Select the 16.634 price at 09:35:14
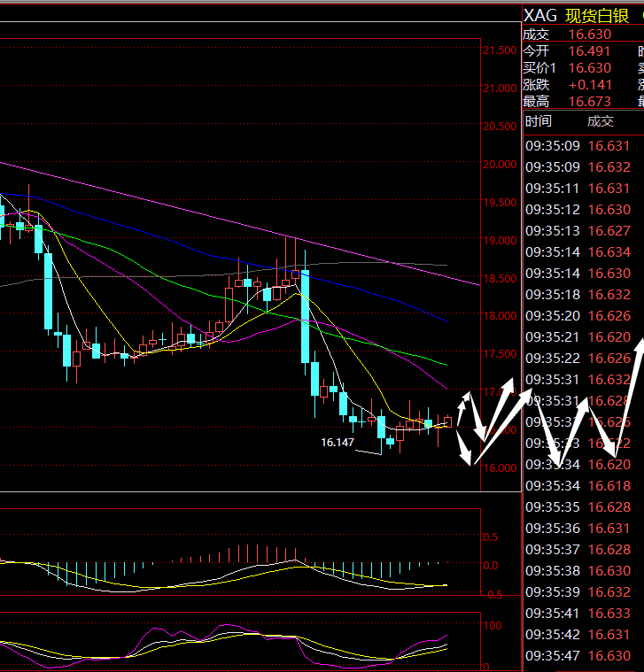This screenshot has height=672, width=644. (609, 252)
